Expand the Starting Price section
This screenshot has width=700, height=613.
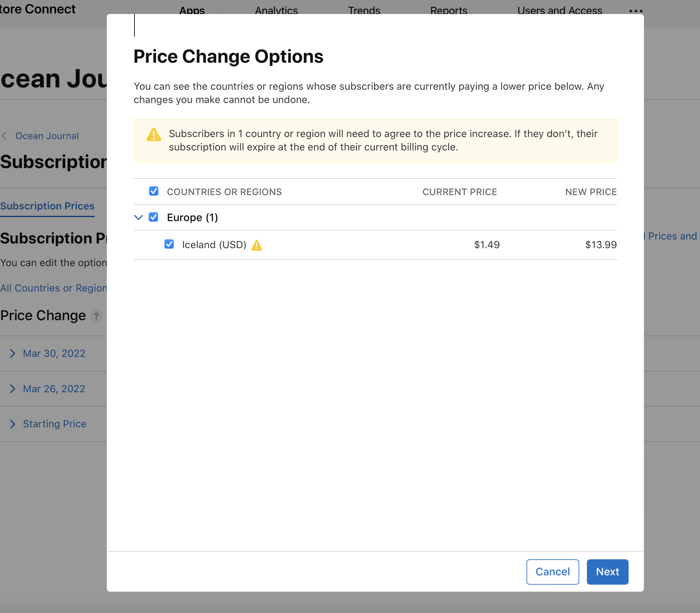tap(54, 424)
